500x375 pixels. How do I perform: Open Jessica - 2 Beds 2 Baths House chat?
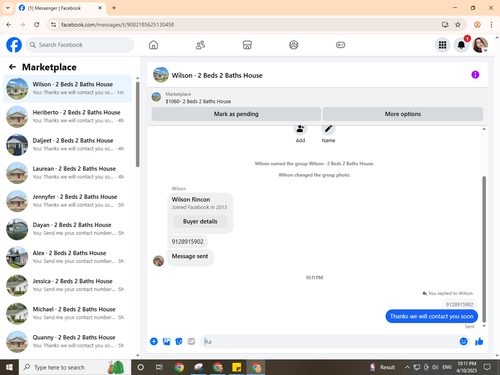click(x=67, y=285)
